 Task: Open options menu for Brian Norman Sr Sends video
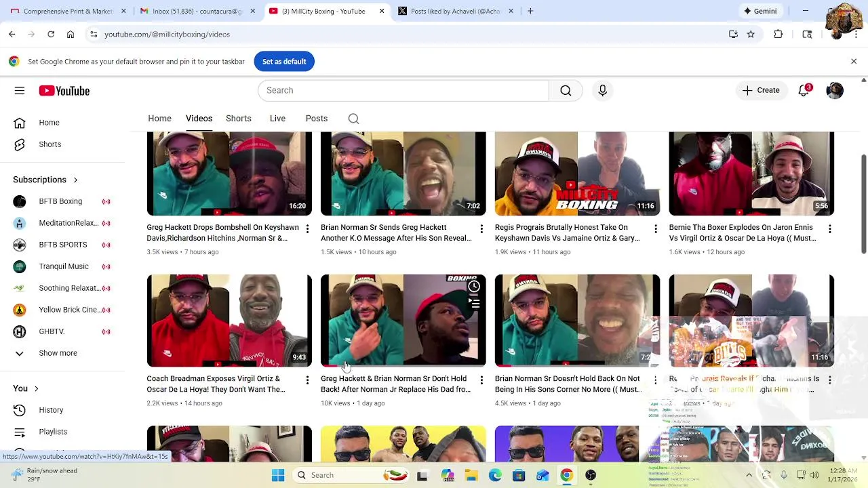pos(481,229)
